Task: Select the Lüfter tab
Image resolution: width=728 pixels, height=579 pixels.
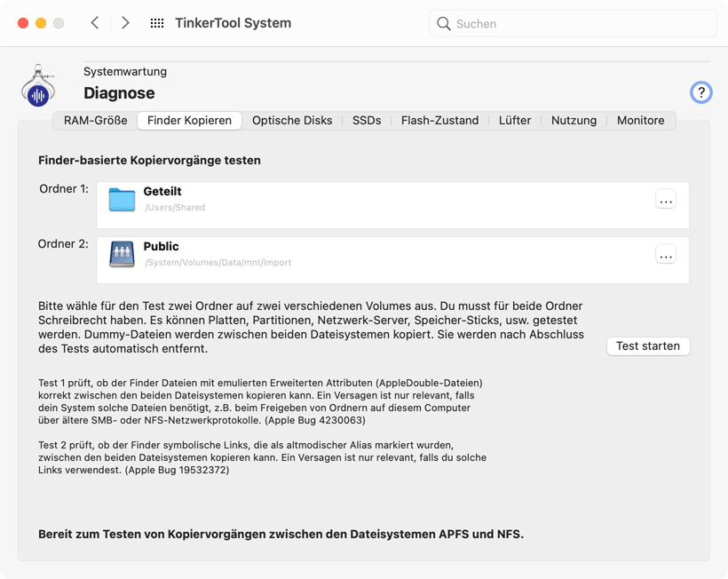Action: tap(515, 120)
